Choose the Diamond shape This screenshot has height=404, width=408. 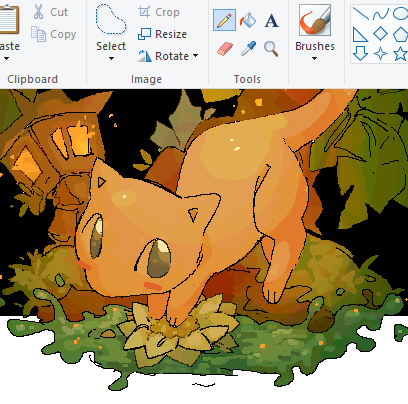click(380, 34)
